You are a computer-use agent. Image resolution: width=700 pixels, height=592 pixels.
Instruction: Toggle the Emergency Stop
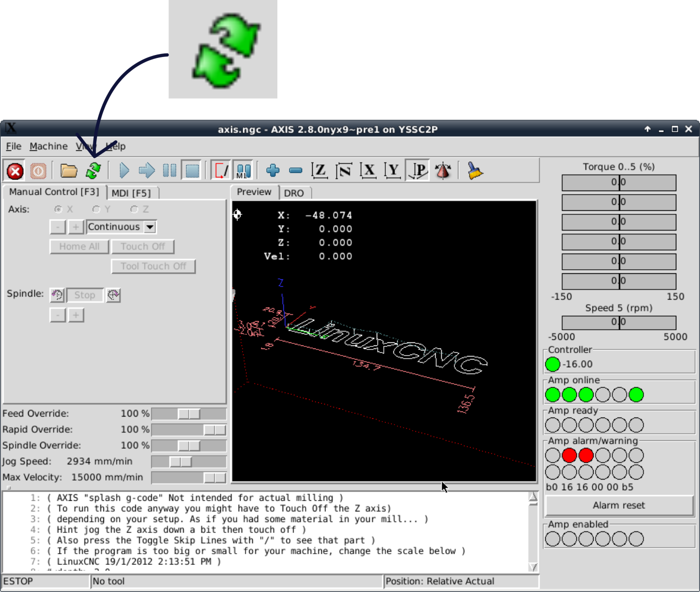(14, 170)
